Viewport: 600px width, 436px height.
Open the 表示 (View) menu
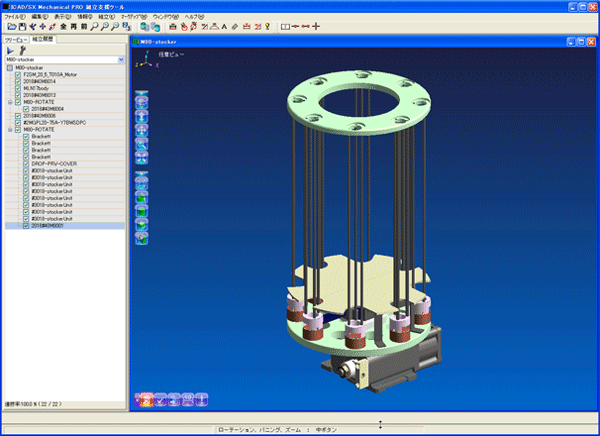click(x=63, y=16)
